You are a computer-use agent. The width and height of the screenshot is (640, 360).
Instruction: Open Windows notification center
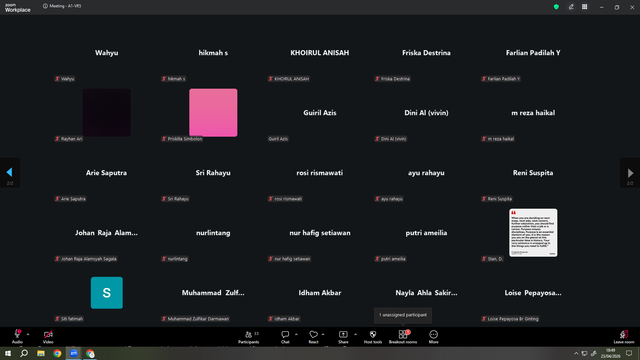click(x=629, y=353)
